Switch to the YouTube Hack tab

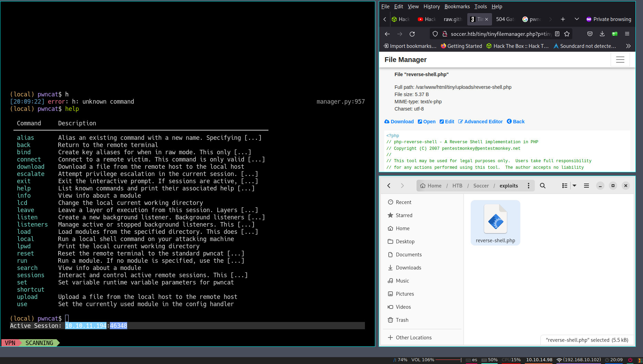(x=427, y=19)
